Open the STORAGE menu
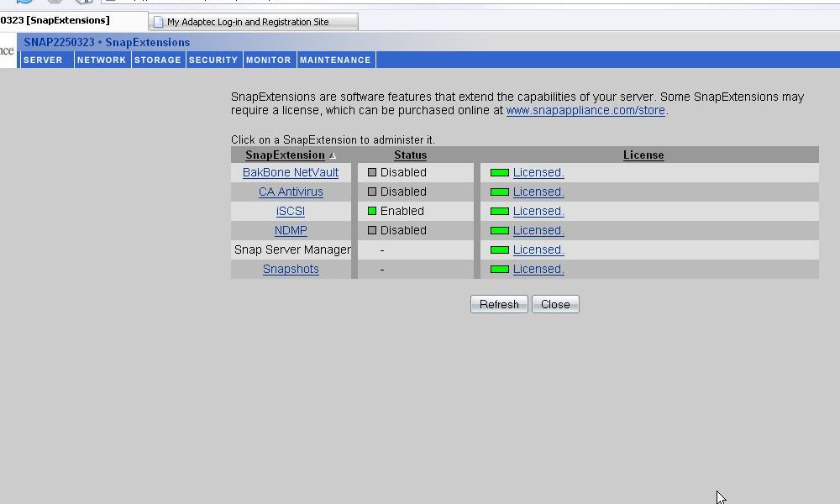 click(158, 60)
